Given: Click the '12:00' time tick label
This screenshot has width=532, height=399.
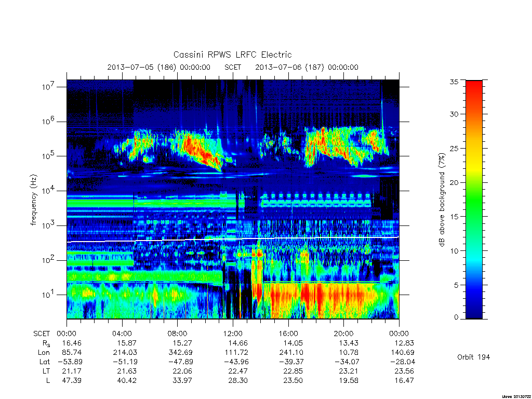Looking at the screenshot, I should pyautogui.click(x=233, y=334).
